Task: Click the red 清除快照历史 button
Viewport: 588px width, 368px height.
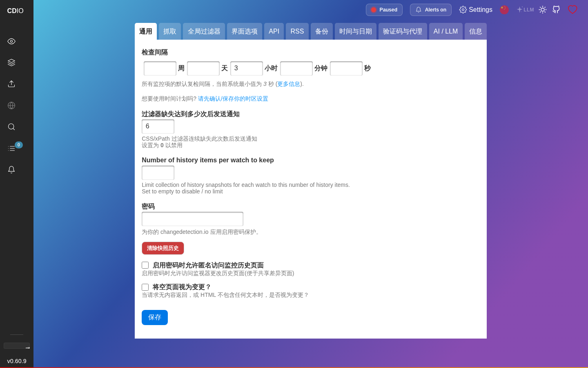Action: pyautogui.click(x=163, y=248)
